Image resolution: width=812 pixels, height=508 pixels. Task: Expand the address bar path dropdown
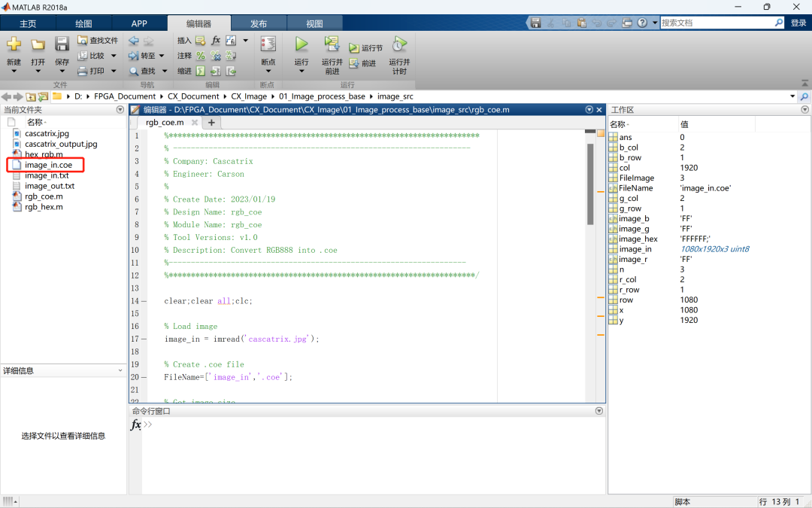coord(792,97)
